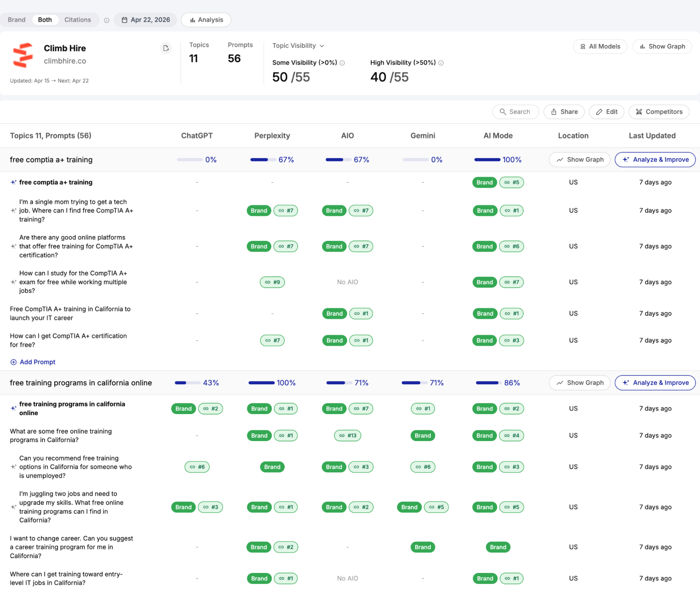Click Gemini citation #5 badge for 'juggling two jobs'
700x594 pixels.
(436, 507)
